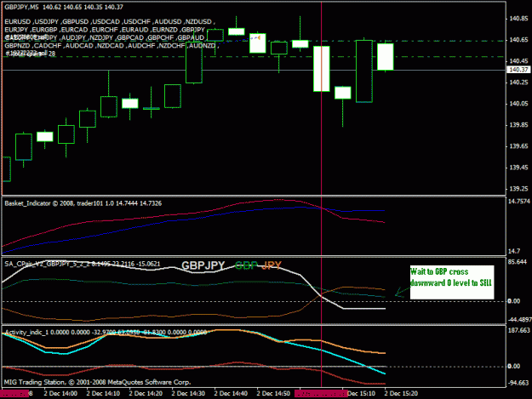The image size is (532, 399).
Task: Click the 2 Dec 14:40 time label
Action: click(x=231, y=394)
